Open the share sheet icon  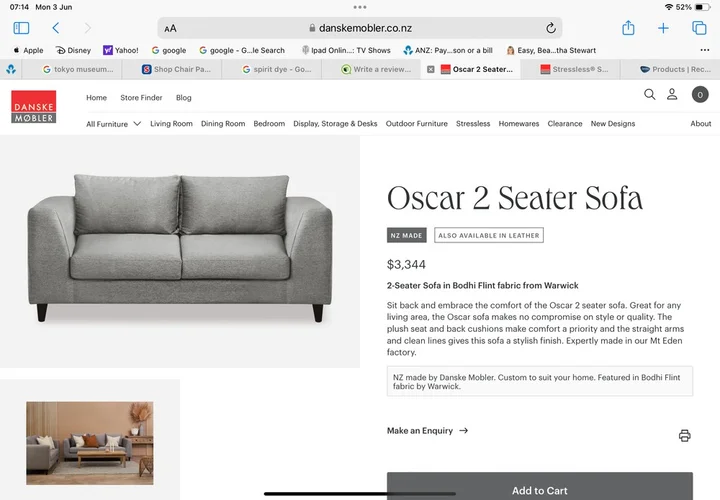point(628,28)
